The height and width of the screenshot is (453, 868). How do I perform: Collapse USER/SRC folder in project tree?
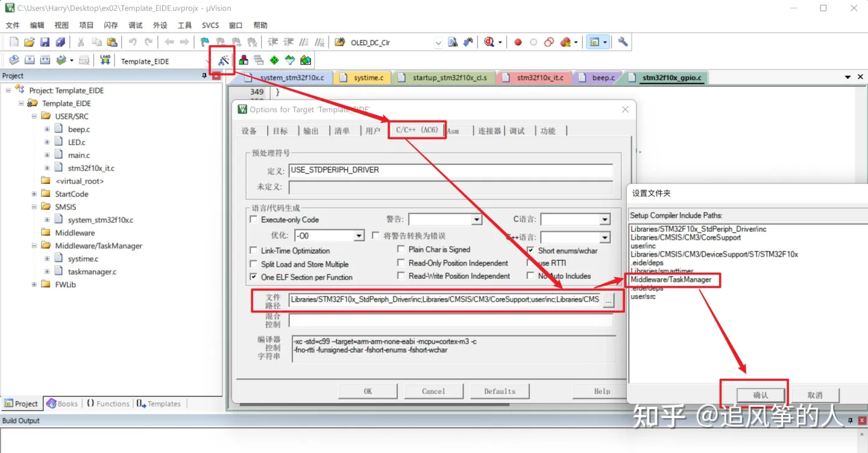coord(34,116)
